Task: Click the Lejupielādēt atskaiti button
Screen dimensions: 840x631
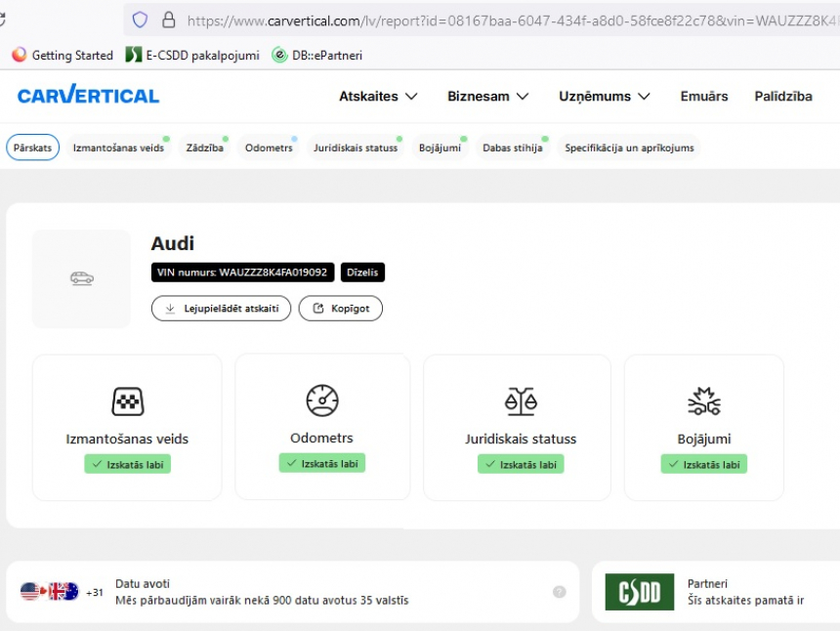Action: (x=222, y=309)
